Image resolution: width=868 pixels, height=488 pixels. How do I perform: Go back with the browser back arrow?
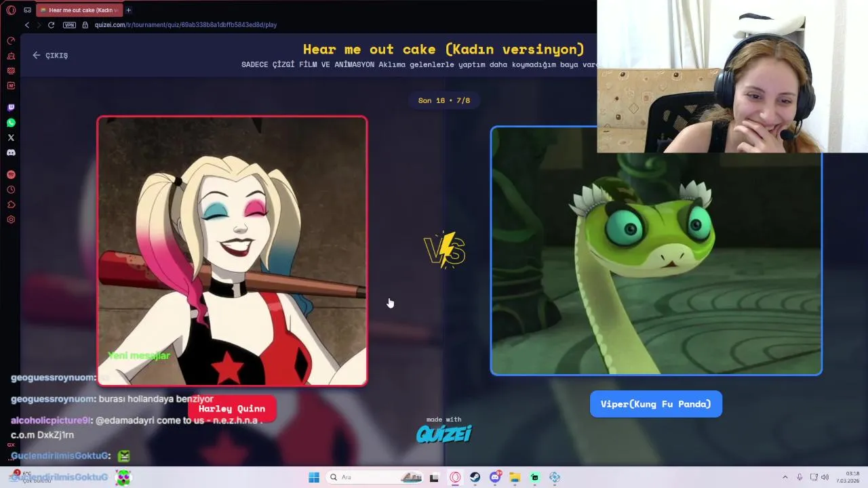click(27, 25)
